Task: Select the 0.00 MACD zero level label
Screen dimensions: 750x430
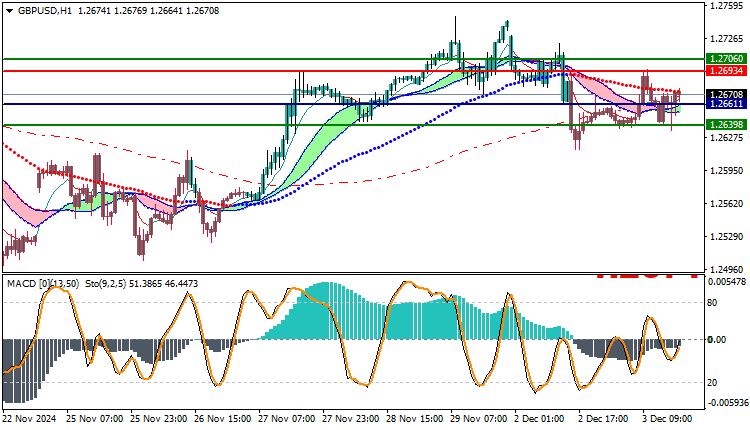Action: 717,340
